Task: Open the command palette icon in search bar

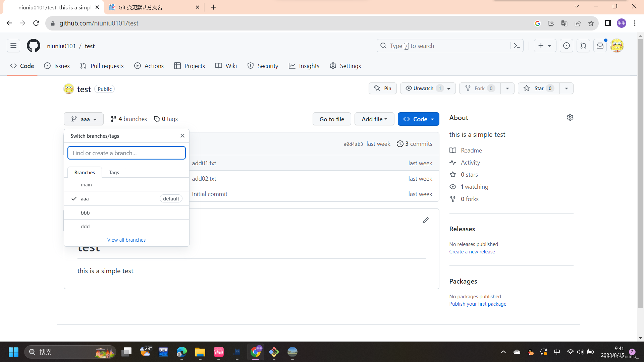Action: pyautogui.click(x=517, y=46)
